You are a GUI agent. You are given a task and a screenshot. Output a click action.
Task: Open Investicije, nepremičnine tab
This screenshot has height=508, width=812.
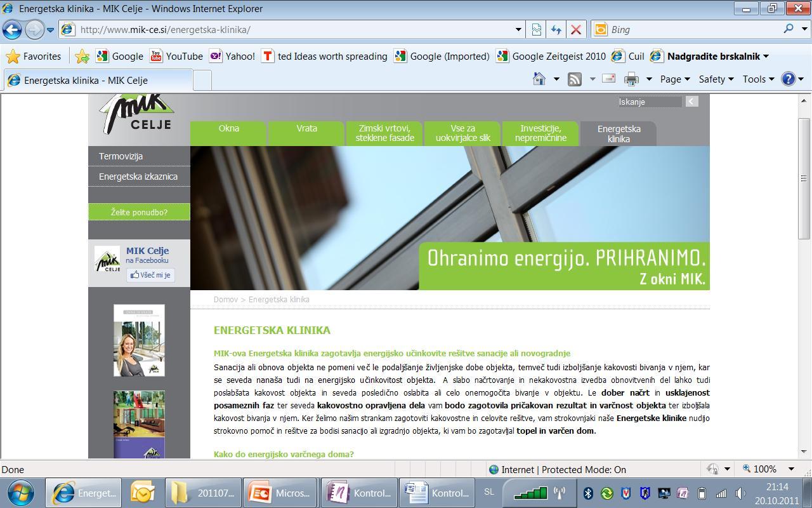540,133
